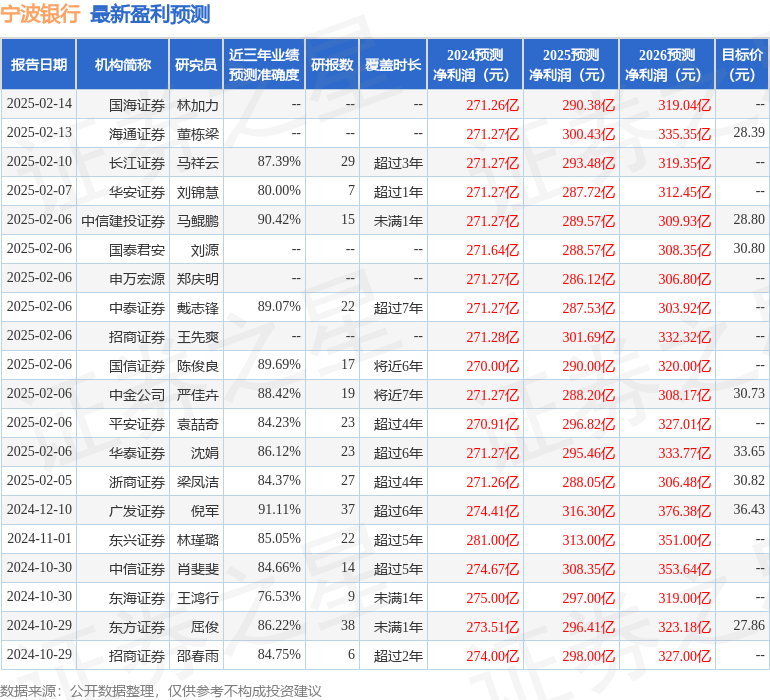Viewport: 770px width, 700px height.
Task: Select the 报告日期 column header
Action: tap(38, 64)
